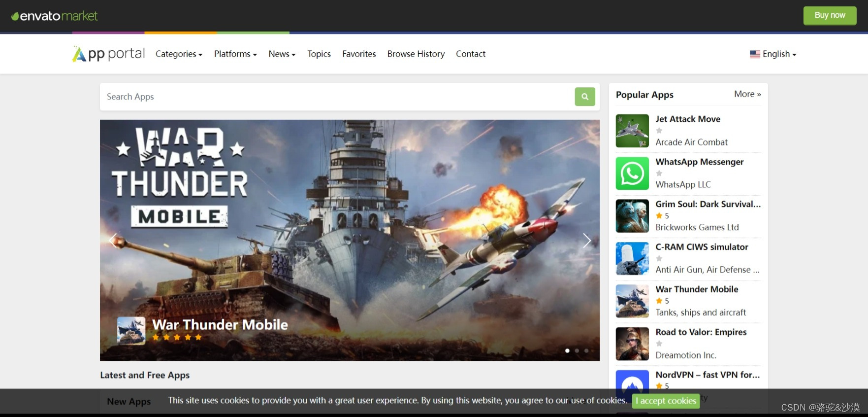The height and width of the screenshot is (417, 868).
Task: Click the War Thunder Mobile banner app icon
Action: pyautogui.click(x=131, y=331)
